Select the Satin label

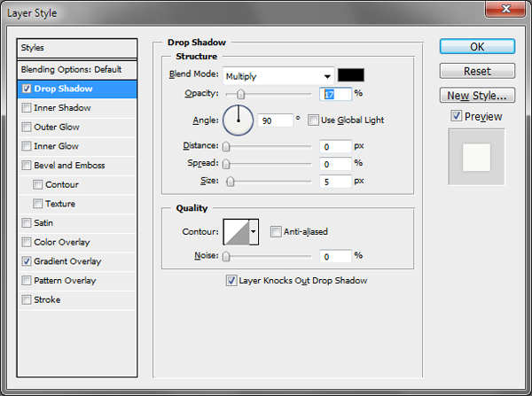point(43,223)
